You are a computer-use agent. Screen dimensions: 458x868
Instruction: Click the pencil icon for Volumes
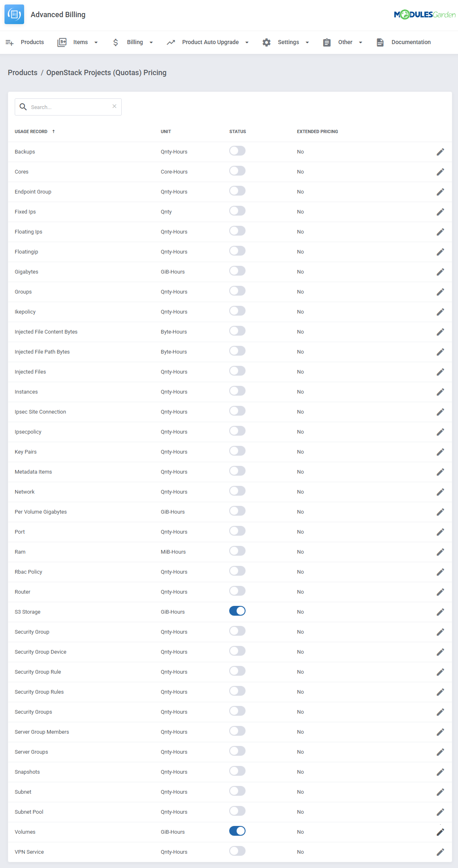tap(440, 832)
